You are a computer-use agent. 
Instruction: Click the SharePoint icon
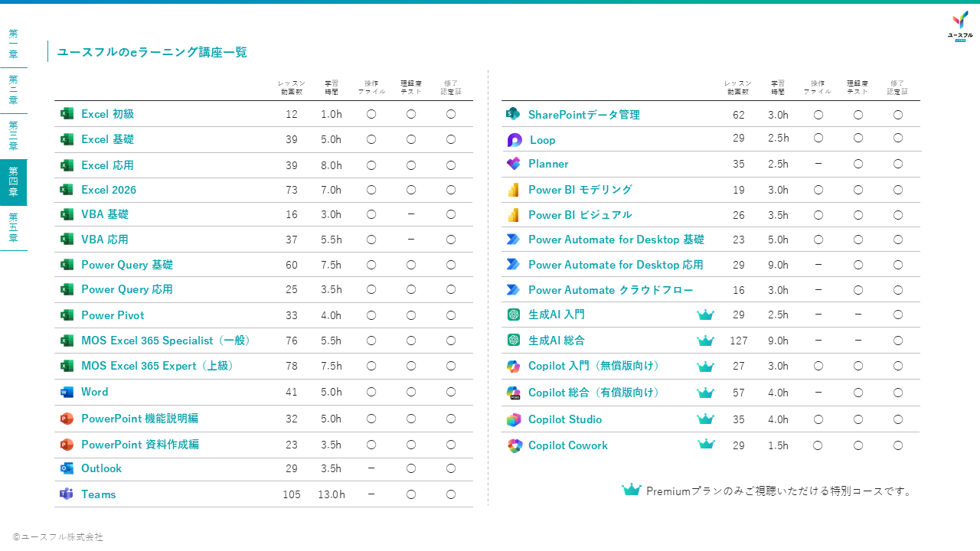pos(513,114)
